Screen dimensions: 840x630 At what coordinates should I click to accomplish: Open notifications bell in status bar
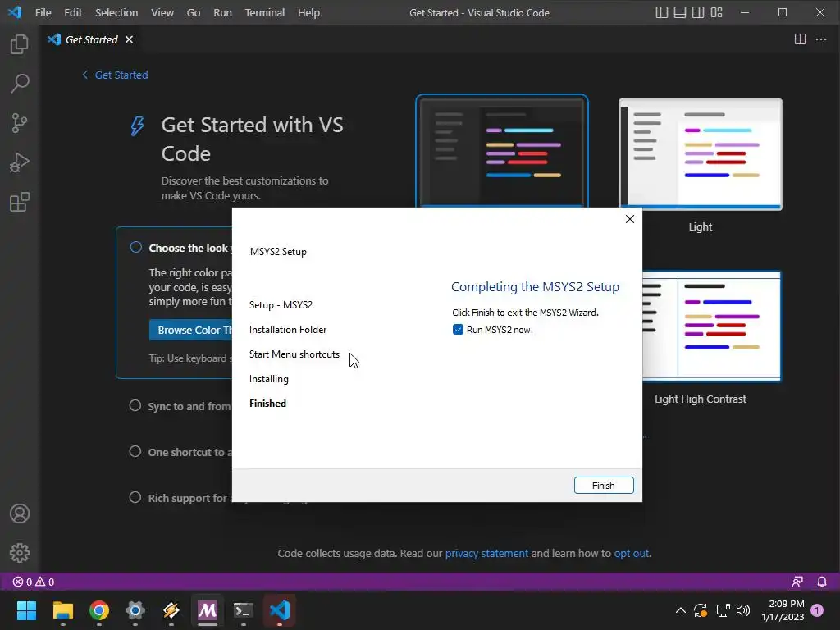pyautogui.click(x=822, y=582)
